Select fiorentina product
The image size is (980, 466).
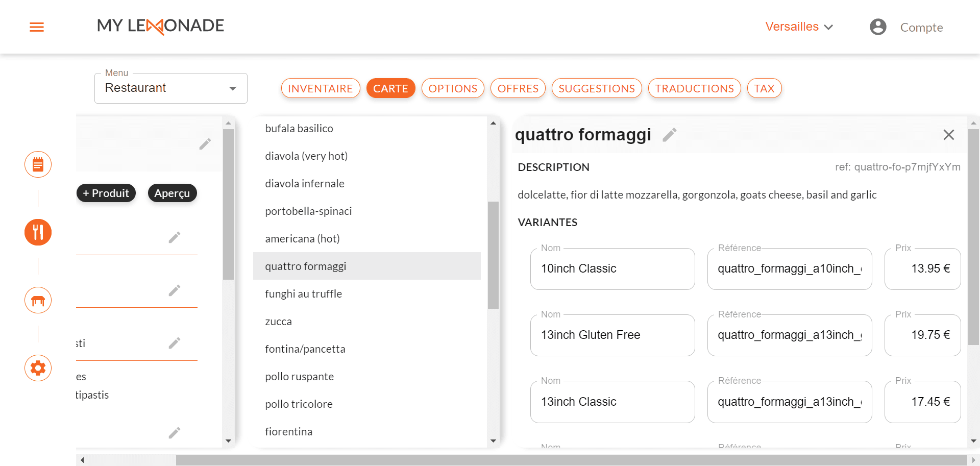(x=367, y=432)
